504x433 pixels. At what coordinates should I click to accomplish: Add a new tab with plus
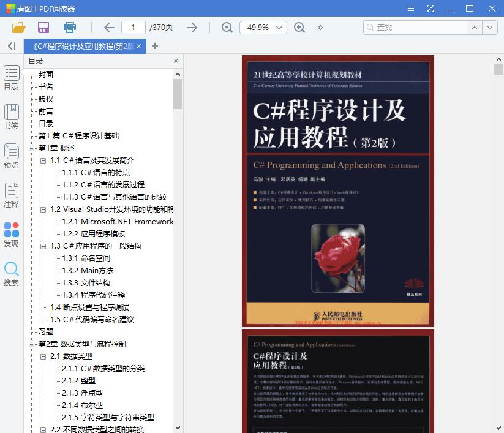point(154,47)
